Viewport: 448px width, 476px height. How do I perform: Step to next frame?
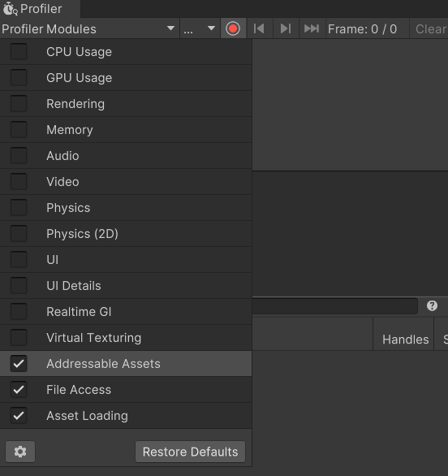(x=286, y=29)
